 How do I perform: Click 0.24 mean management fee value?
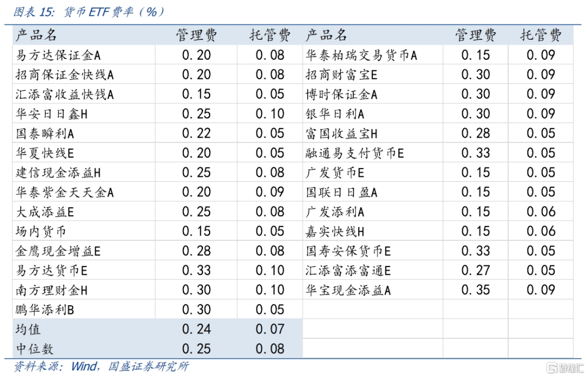(197, 330)
